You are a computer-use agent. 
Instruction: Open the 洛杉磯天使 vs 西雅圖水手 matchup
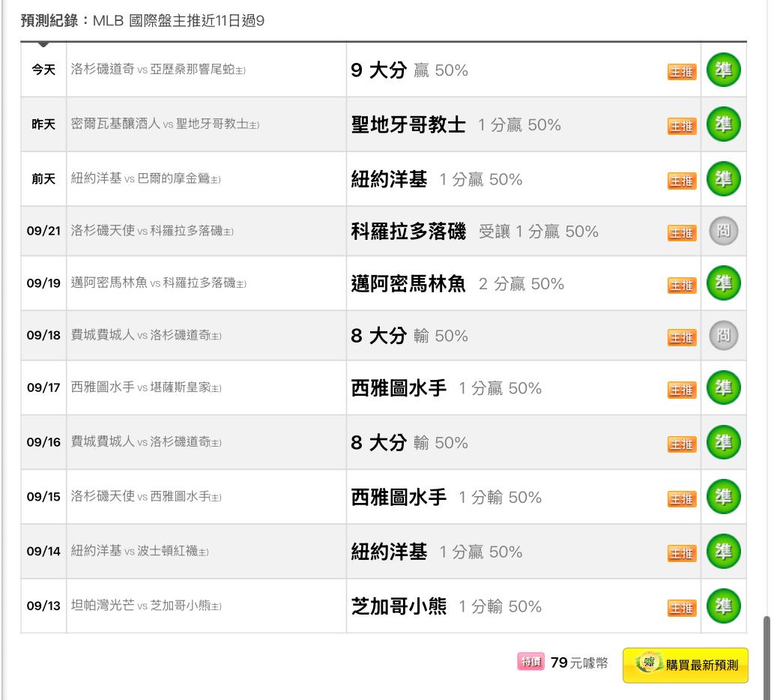coord(146,496)
